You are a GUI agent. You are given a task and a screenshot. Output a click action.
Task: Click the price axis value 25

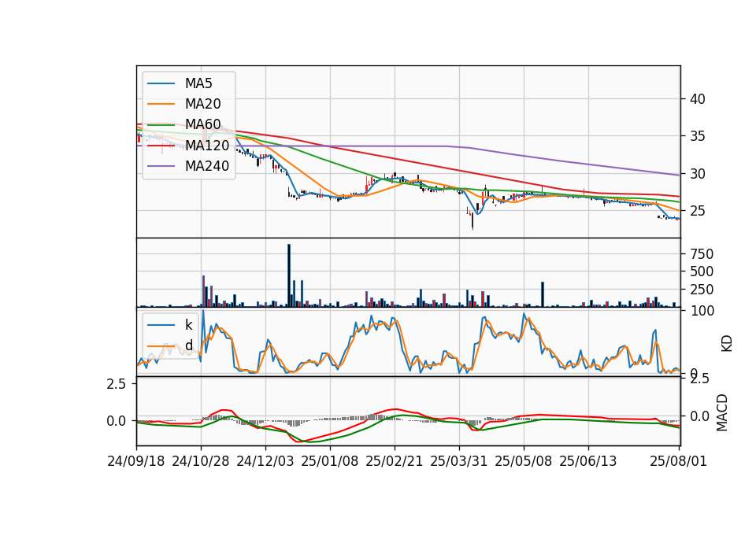pyautogui.click(x=698, y=211)
